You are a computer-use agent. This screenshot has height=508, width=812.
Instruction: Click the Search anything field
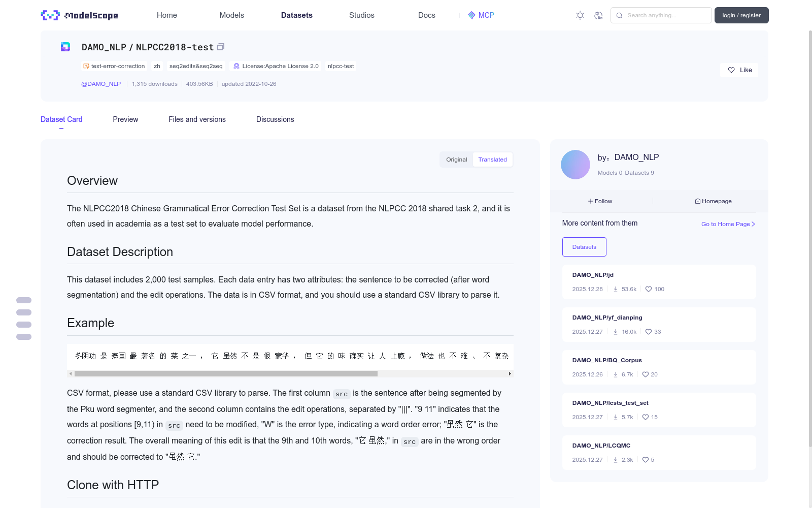661,15
